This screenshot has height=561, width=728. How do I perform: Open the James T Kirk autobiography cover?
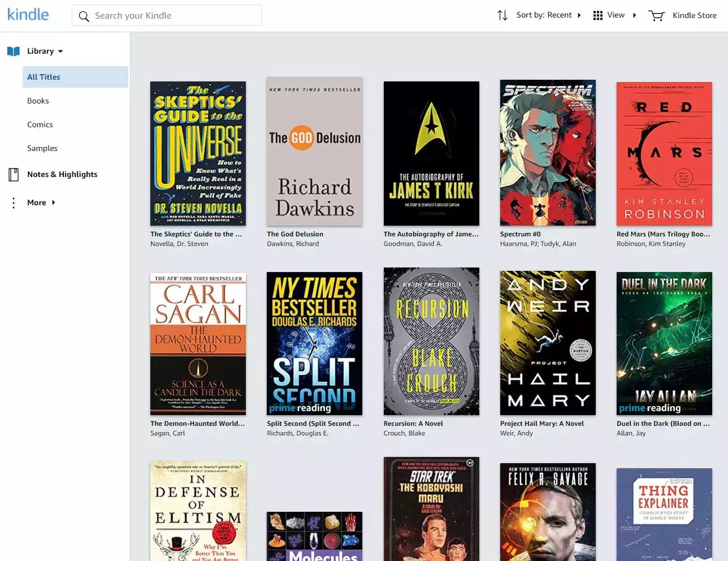coord(431,153)
